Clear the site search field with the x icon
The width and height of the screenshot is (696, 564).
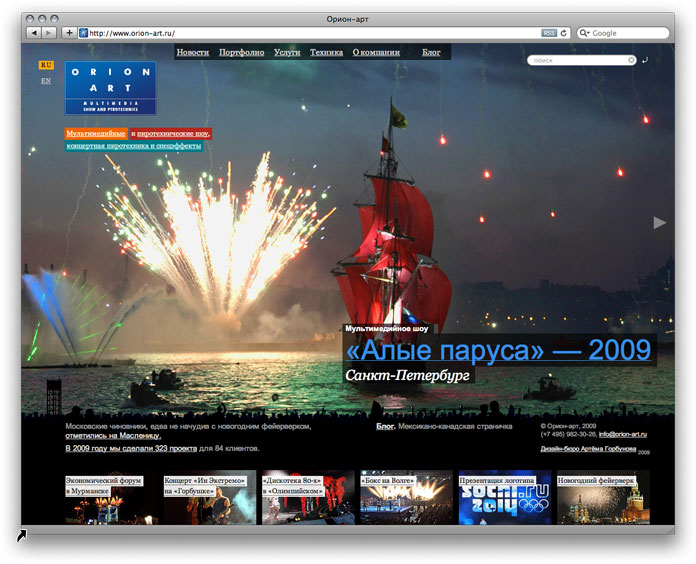[x=632, y=60]
